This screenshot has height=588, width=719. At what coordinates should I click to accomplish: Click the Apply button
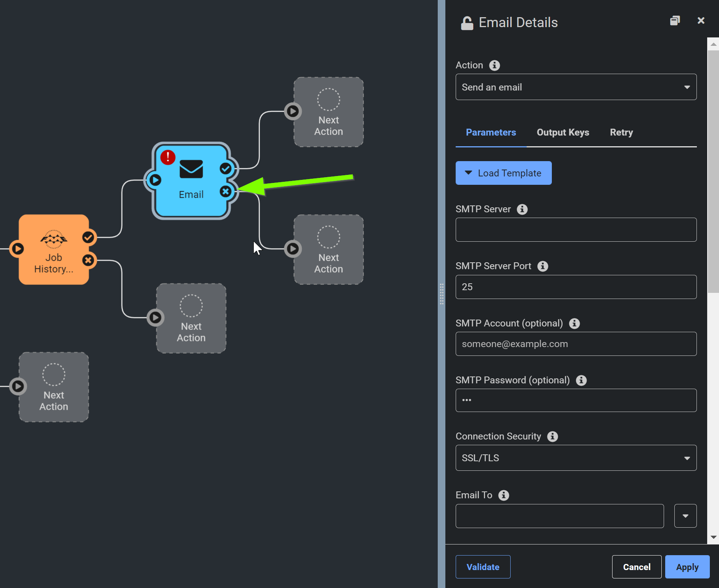click(x=687, y=567)
